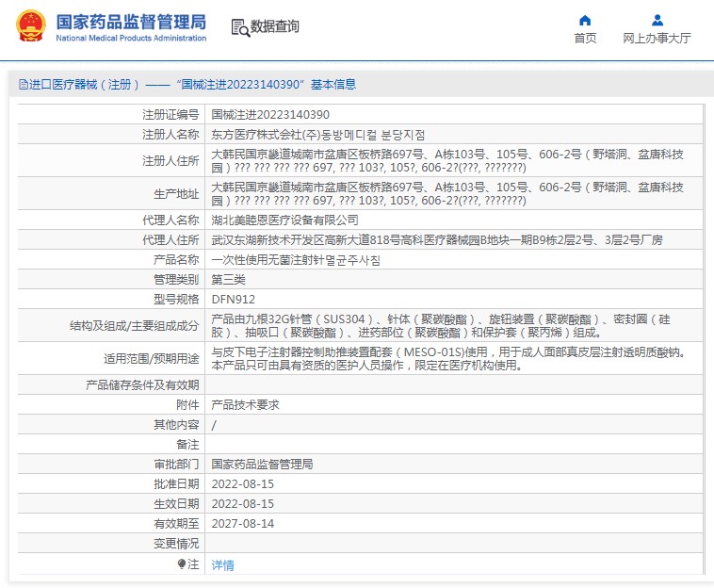Viewport: 714px width, 588px height.
Task: Click the 结构及组成/主要组成成分 label
Action: coord(135,326)
